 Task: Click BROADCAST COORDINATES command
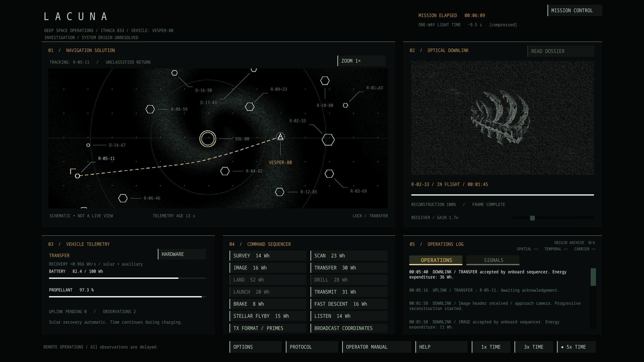point(349,328)
